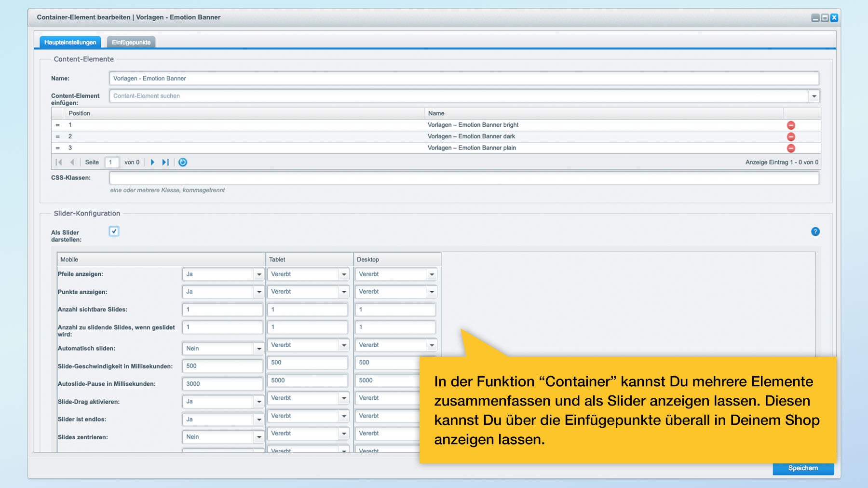Select 'Vorlagen – Emotion Banner bright' row
The height and width of the screenshot is (488, 868).
(x=436, y=125)
